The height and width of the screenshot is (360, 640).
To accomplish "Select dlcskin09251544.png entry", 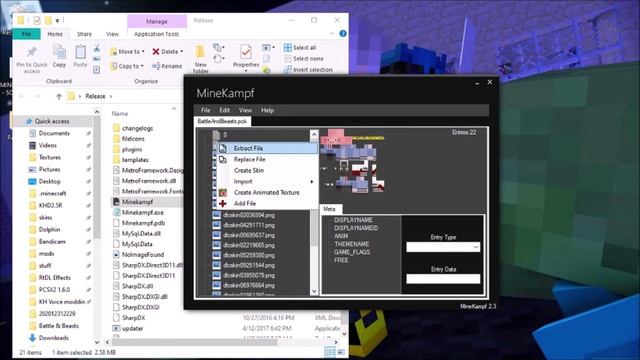I will click(x=249, y=265).
